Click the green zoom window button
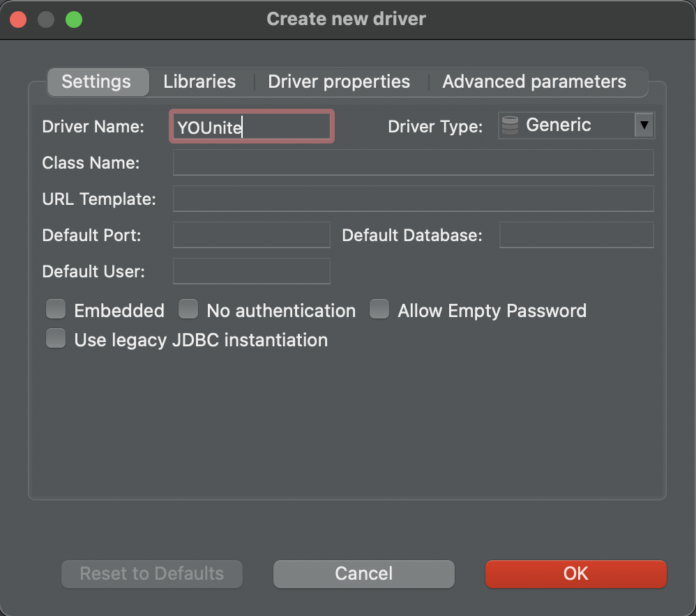Image resolution: width=696 pixels, height=616 pixels. [74, 19]
